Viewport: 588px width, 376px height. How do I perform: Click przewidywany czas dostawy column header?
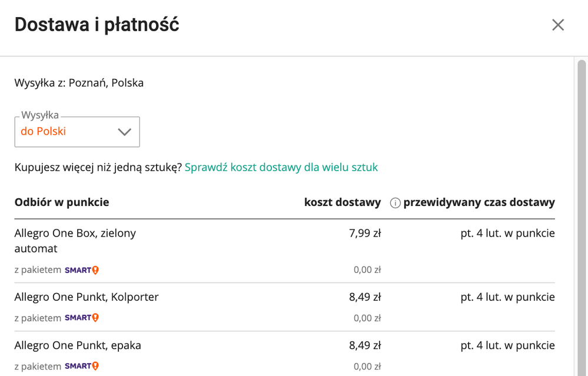(x=479, y=202)
